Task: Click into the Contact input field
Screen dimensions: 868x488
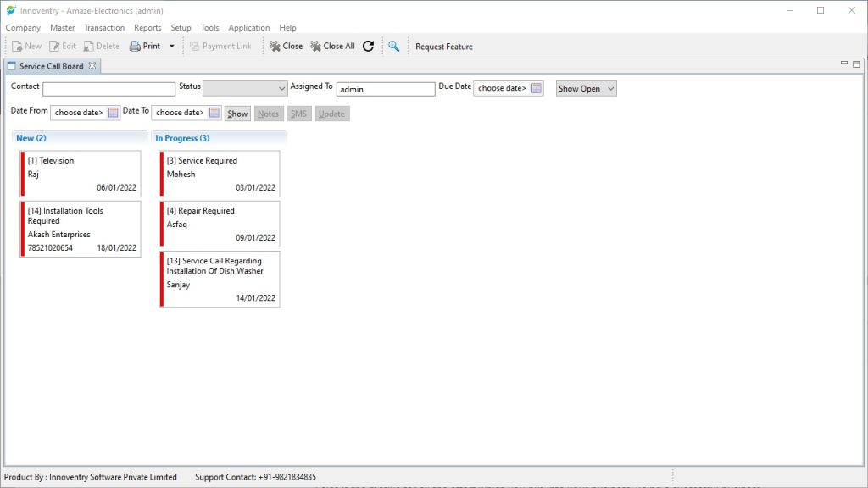Action: [x=108, y=89]
